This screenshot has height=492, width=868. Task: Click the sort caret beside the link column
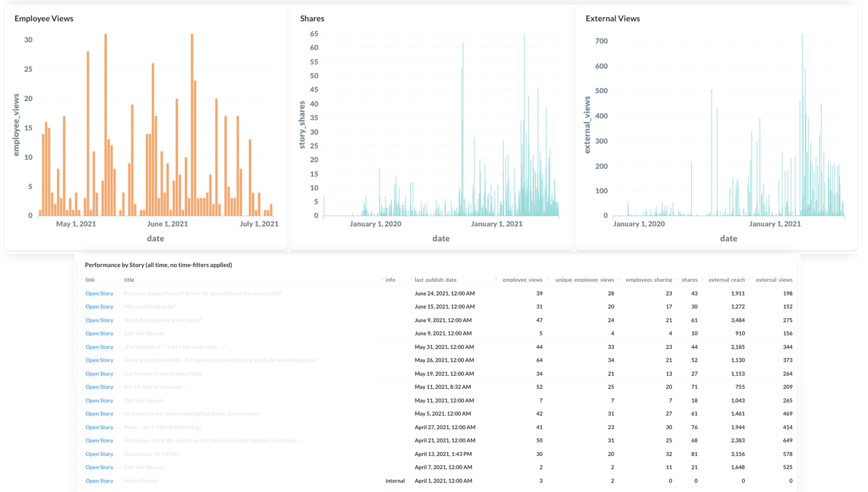(x=82, y=279)
